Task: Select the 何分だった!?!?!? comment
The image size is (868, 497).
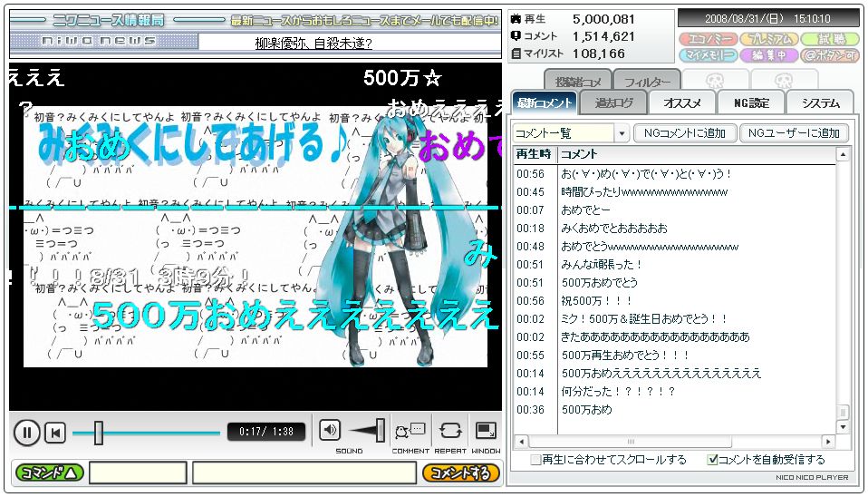Action: pyautogui.click(x=675, y=392)
